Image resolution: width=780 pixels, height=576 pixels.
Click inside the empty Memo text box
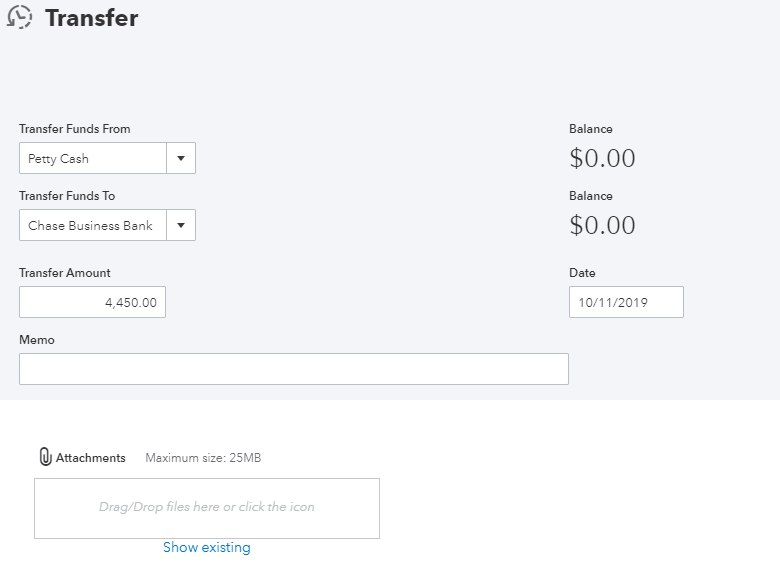[293, 369]
